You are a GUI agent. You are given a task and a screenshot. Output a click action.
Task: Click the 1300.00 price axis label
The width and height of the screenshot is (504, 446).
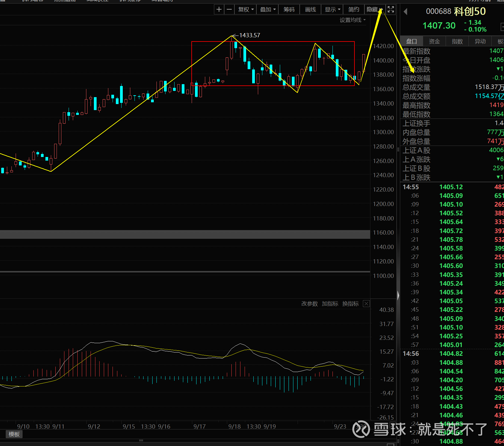pos(383,132)
